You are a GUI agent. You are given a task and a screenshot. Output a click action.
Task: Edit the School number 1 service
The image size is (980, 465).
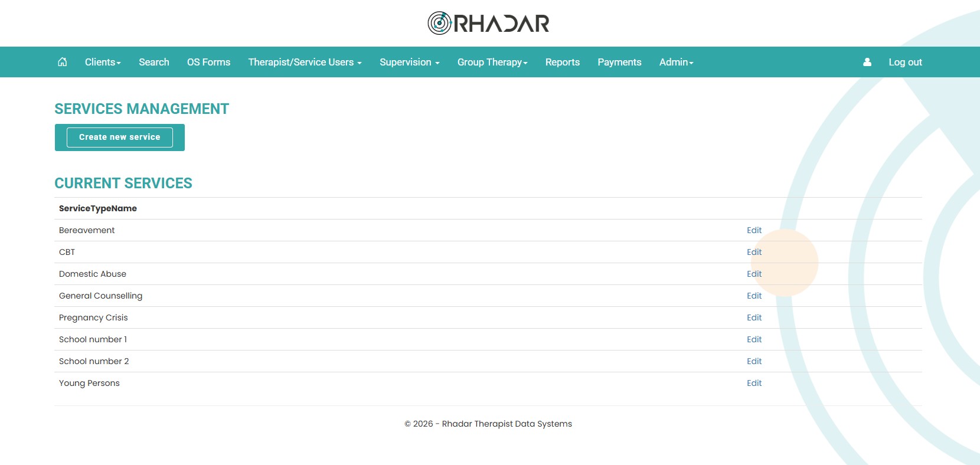754,339
